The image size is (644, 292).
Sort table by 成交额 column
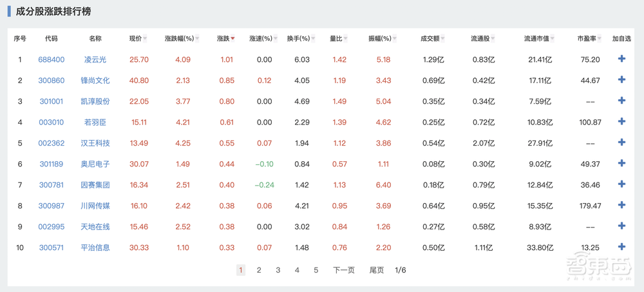pyautogui.click(x=433, y=39)
